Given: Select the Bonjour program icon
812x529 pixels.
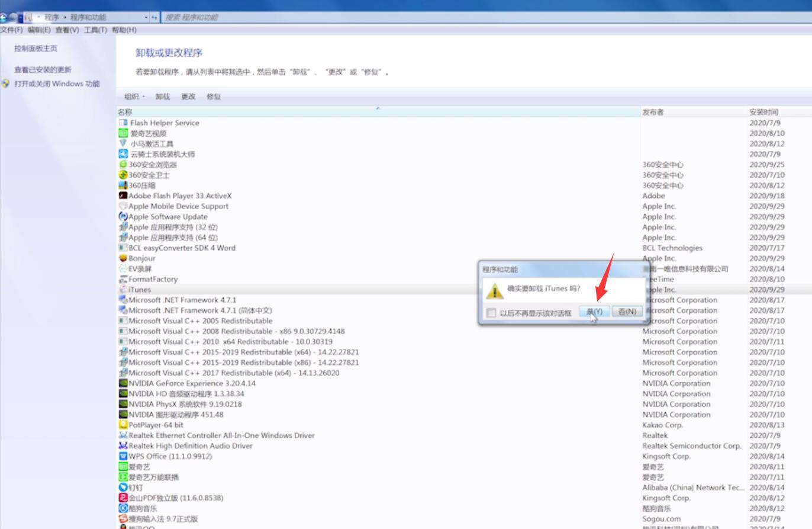Looking at the screenshot, I should (123, 258).
